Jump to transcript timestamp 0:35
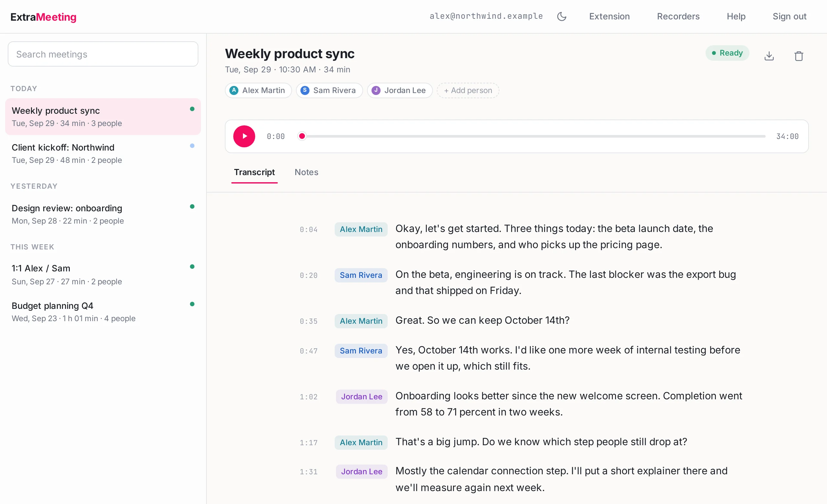 pos(309,321)
